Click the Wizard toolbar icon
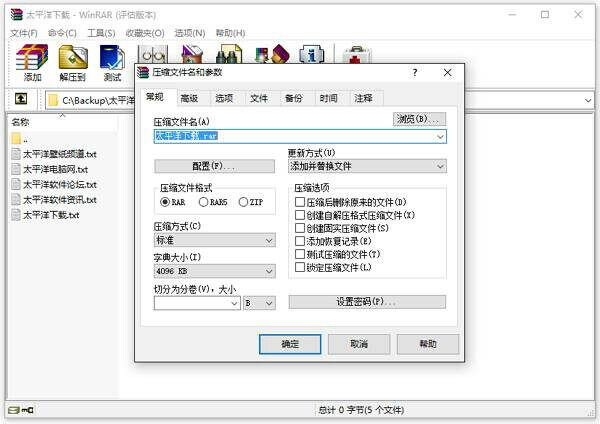Image resolution: width=600 pixels, height=424 pixels. (x=272, y=54)
